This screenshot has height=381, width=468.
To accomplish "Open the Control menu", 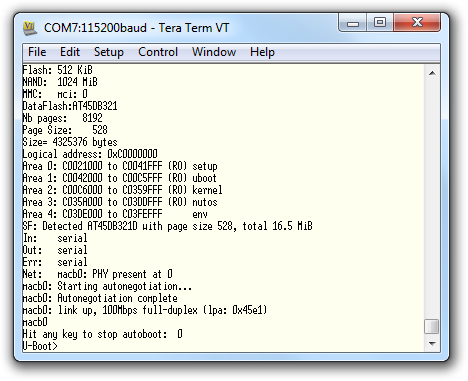I will point(158,52).
